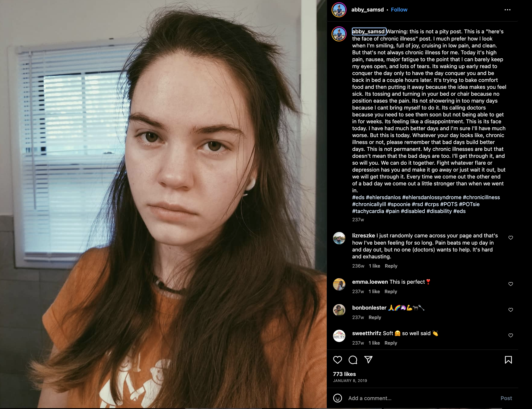Open sweetthrifz profile avatar

(339, 336)
